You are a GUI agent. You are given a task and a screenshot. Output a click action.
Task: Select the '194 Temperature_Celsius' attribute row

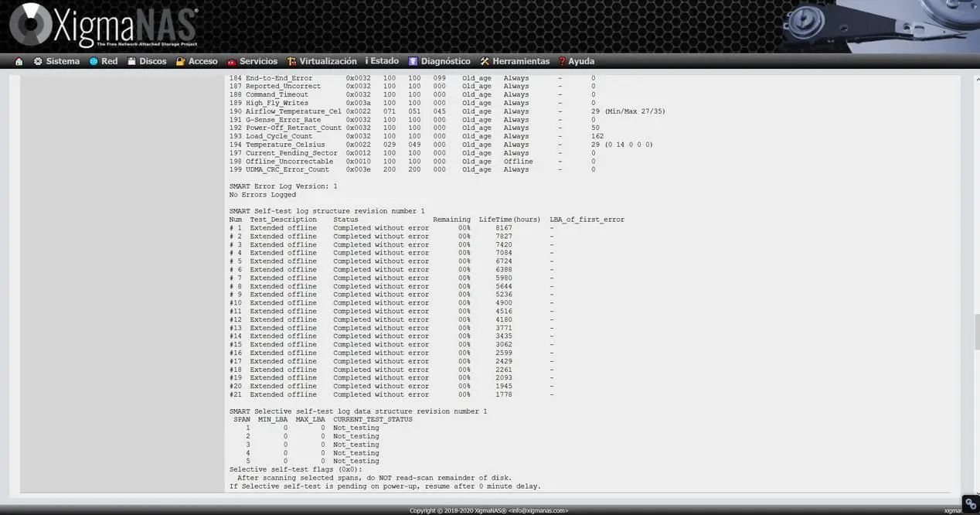point(441,145)
